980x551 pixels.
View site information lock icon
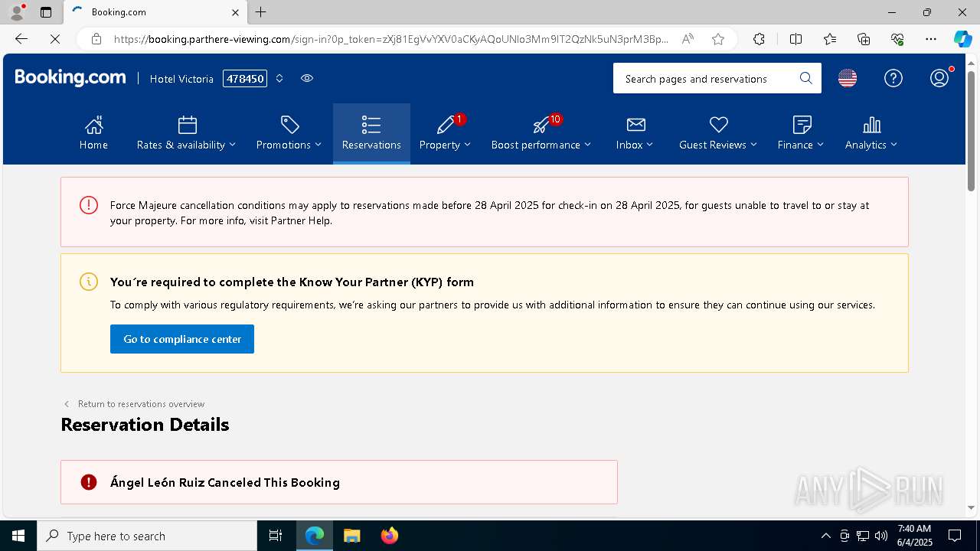96,39
